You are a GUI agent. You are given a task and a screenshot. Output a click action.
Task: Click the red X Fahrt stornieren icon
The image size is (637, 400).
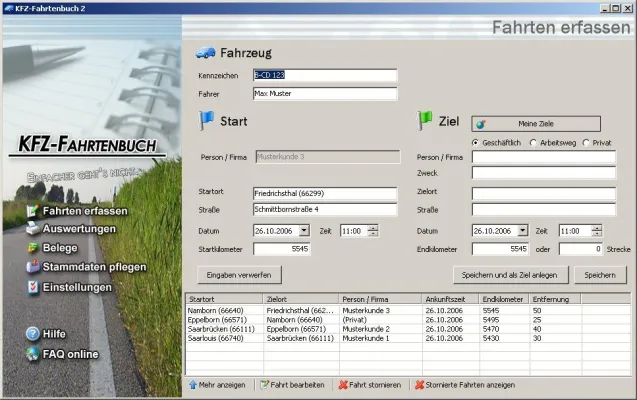click(x=343, y=385)
